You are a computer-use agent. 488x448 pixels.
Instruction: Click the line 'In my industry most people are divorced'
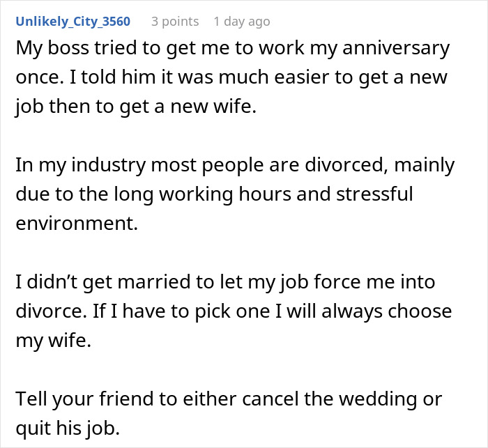pyautogui.click(x=234, y=165)
